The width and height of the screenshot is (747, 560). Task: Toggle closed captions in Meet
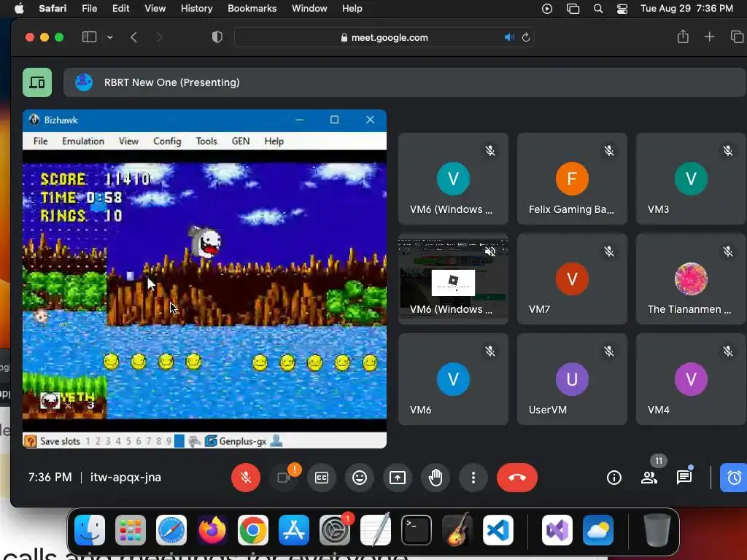[322, 477]
